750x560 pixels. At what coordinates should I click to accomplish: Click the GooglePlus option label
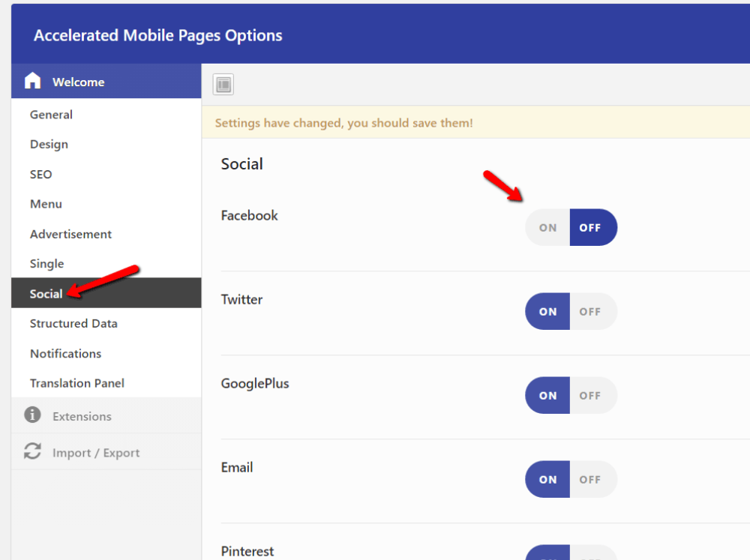pos(255,384)
